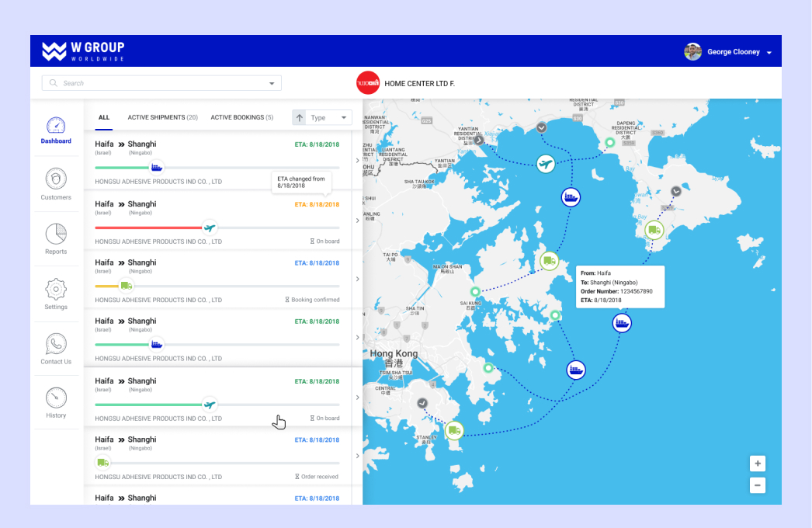The image size is (812, 528).
Task: Switch to the Active Shipments (20) tab
Action: [x=162, y=117]
